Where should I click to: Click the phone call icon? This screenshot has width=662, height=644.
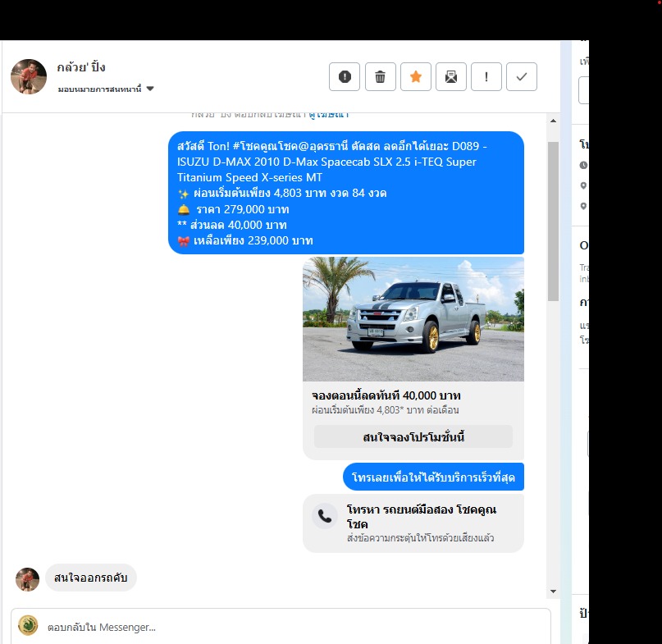(325, 516)
